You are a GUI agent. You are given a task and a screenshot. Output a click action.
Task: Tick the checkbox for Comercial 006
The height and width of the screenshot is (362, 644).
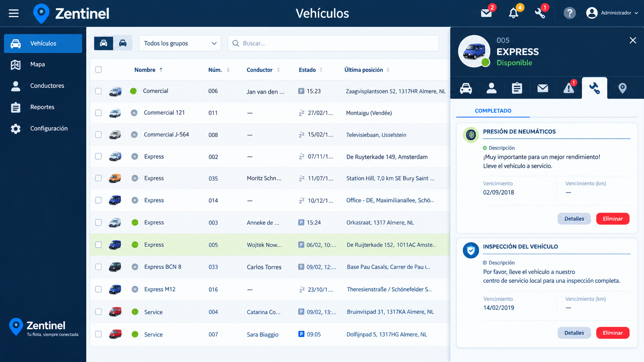coord(99,91)
